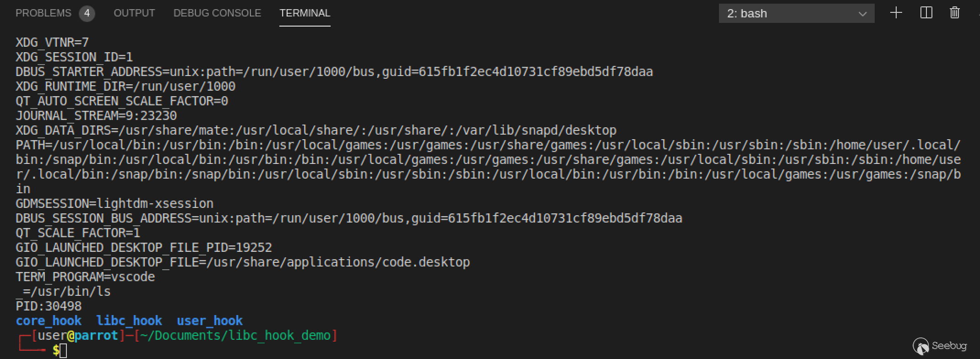Viewport: 980px width, 359px height.
Task: Open the /usr/share/applications/code.desktop path link
Action: tap(338, 262)
